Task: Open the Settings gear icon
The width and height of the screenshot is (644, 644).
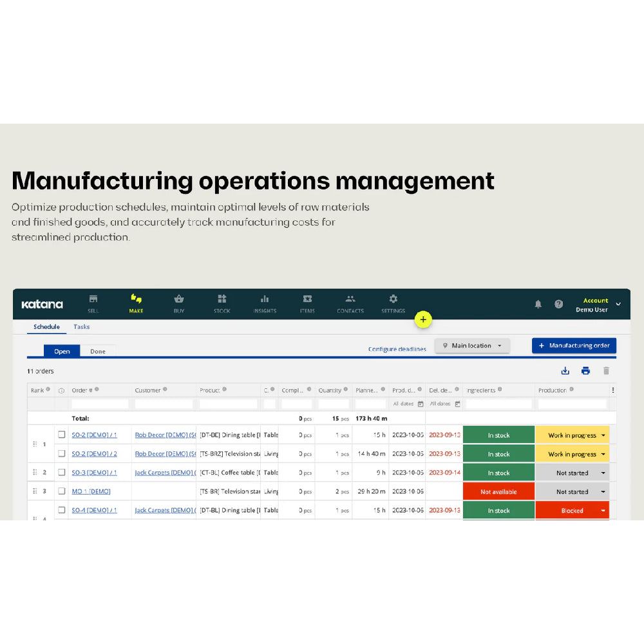Action: pyautogui.click(x=393, y=299)
